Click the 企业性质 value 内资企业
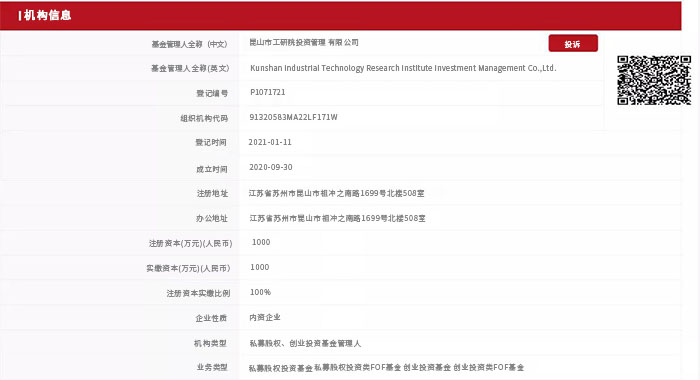This screenshot has width=700, height=380. click(265, 317)
